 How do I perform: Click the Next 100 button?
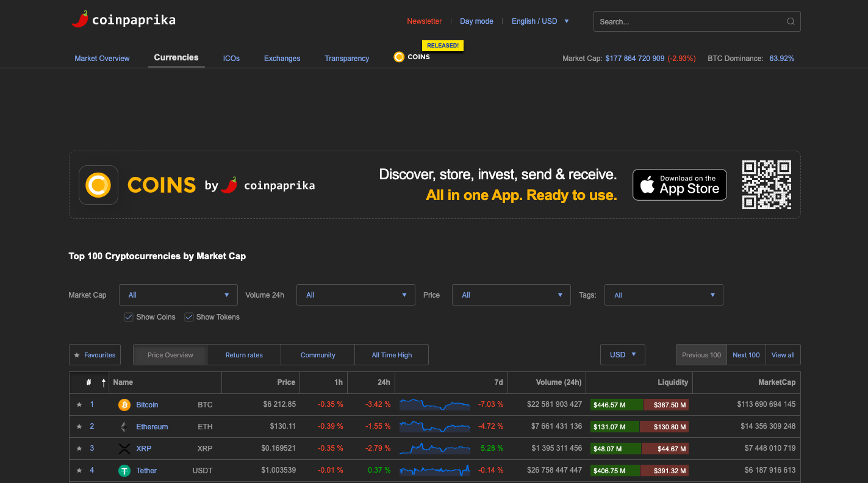tap(746, 355)
